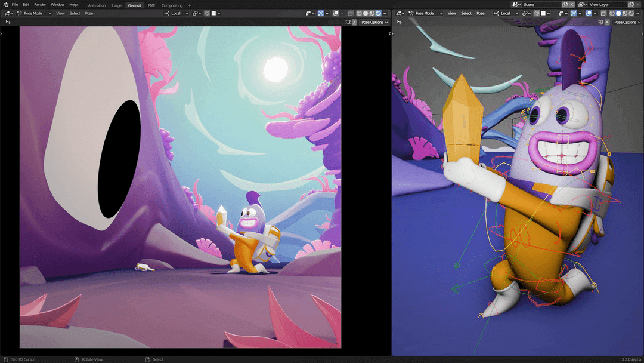Open View menu in right viewport
Image resolution: width=644 pixels, height=363 pixels.
click(452, 13)
